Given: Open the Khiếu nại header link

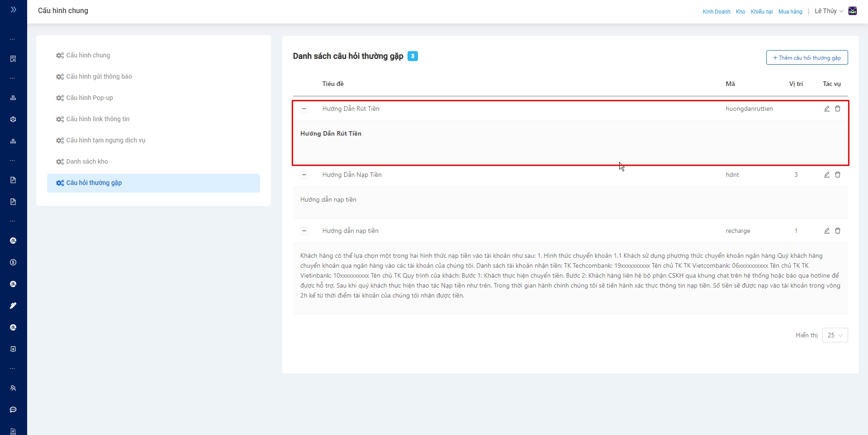Looking at the screenshot, I should 761,12.
